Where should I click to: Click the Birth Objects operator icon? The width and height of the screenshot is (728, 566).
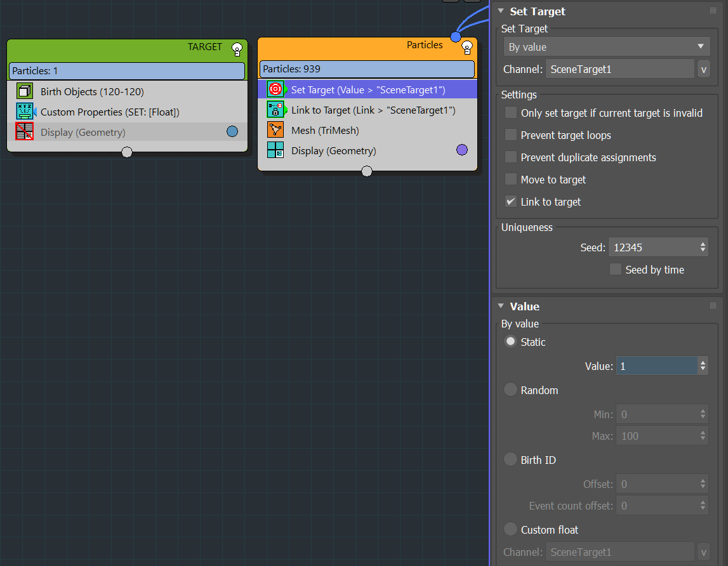[25, 92]
